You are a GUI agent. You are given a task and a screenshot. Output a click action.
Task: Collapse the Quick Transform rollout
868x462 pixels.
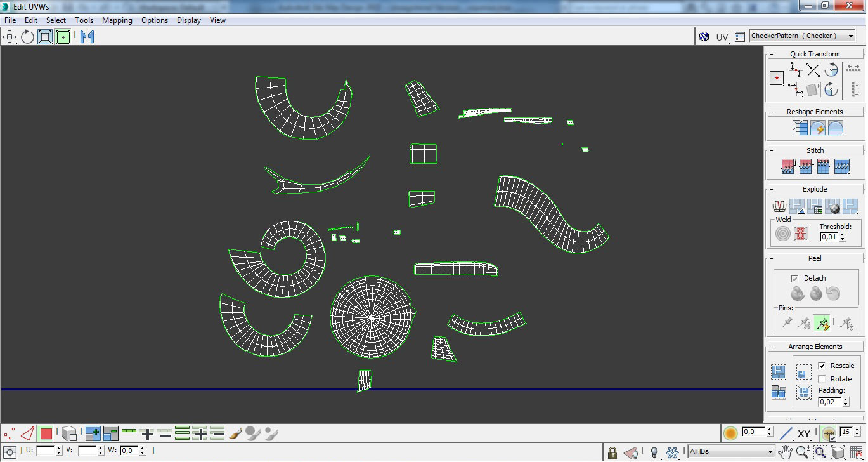[815, 54]
